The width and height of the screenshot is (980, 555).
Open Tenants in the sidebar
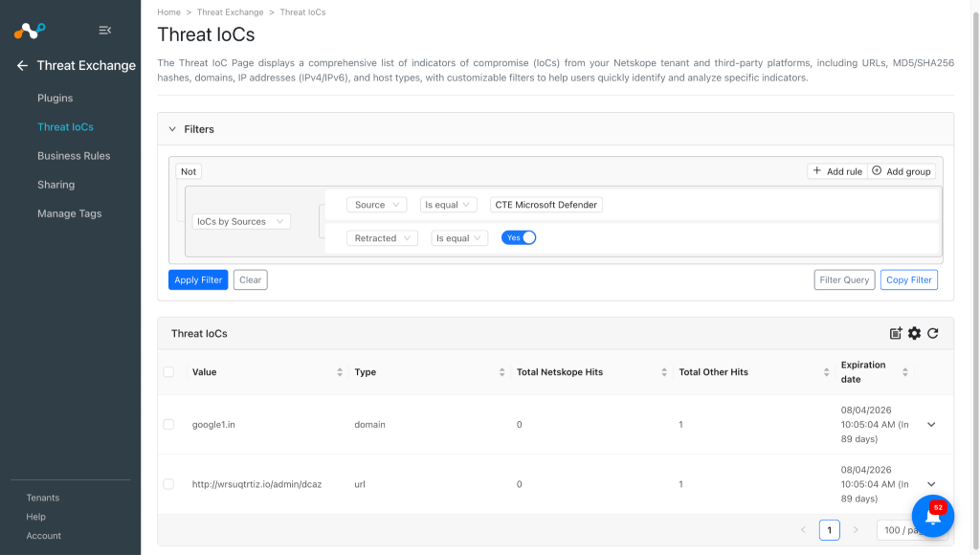(x=43, y=498)
